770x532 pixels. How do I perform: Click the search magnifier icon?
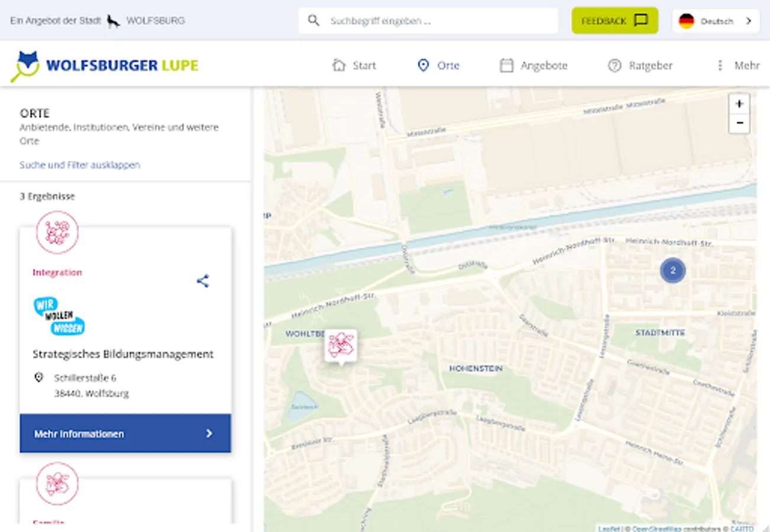(313, 21)
